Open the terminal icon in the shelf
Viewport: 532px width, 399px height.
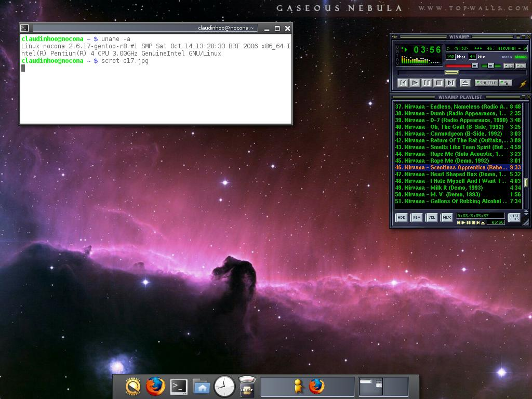click(x=179, y=386)
